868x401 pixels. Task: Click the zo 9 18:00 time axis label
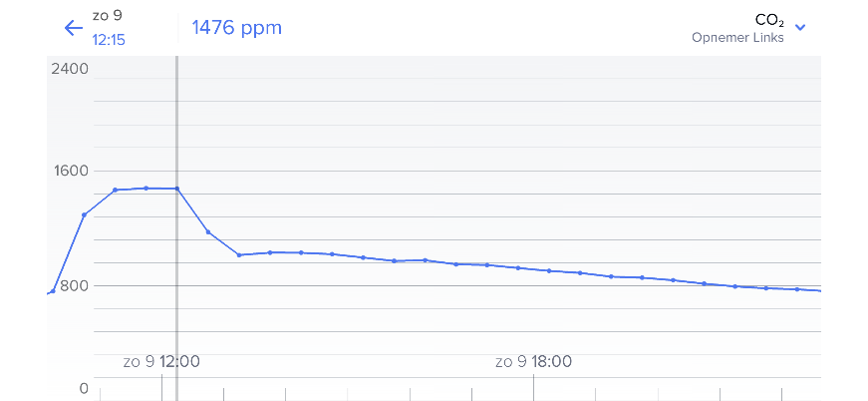(x=534, y=361)
